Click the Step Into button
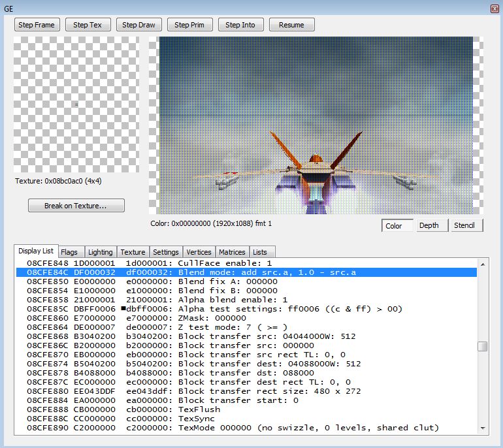This screenshot has height=448, width=503. [x=240, y=25]
